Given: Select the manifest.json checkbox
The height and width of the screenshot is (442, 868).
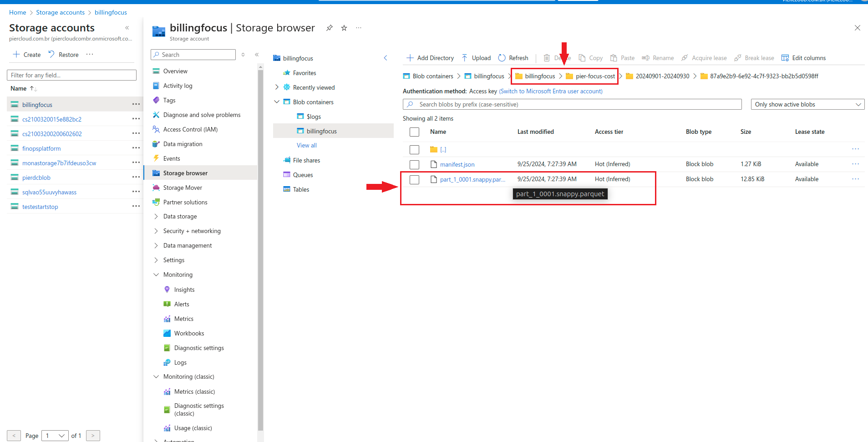Looking at the screenshot, I should pos(414,164).
